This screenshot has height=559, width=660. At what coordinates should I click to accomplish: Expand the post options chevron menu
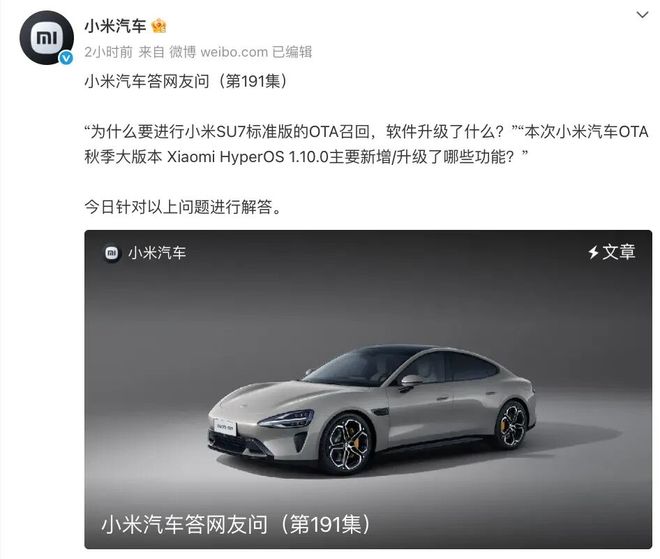tap(642, 15)
